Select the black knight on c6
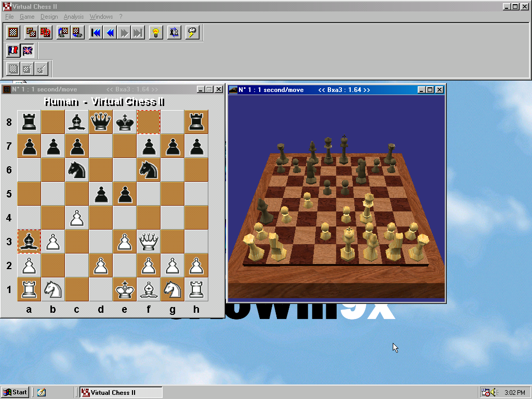The height and width of the screenshot is (399, 532). tap(77, 170)
